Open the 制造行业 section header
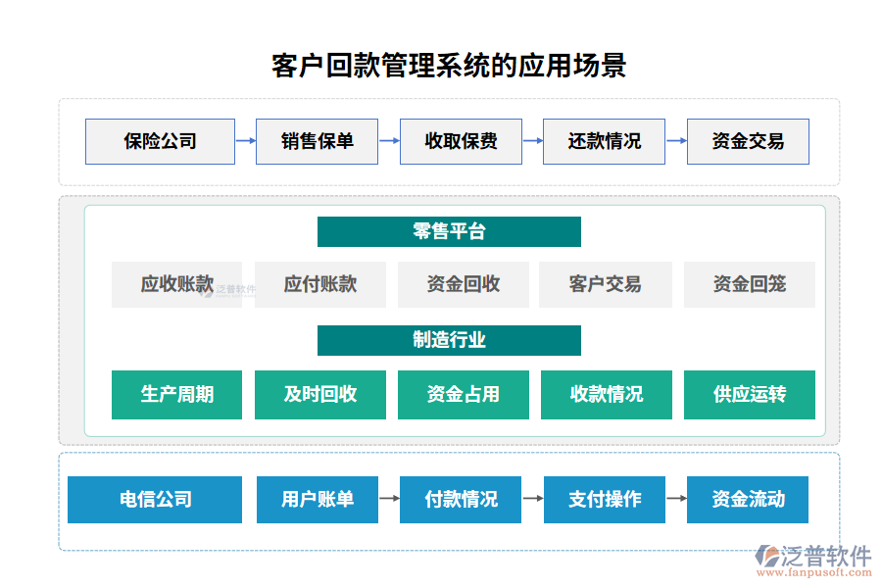The image size is (882, 588). point(449,341)
